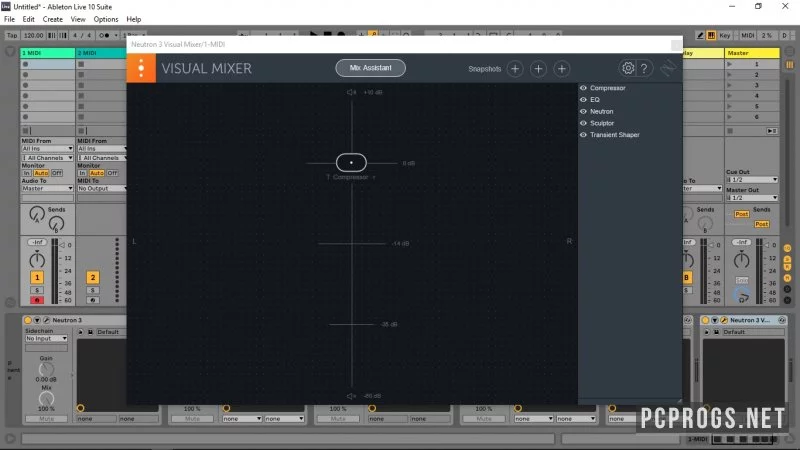The width and height of the screenshot is (800, 450).
Task: Add the first snapshot plus button
Action: pos(515,69)
